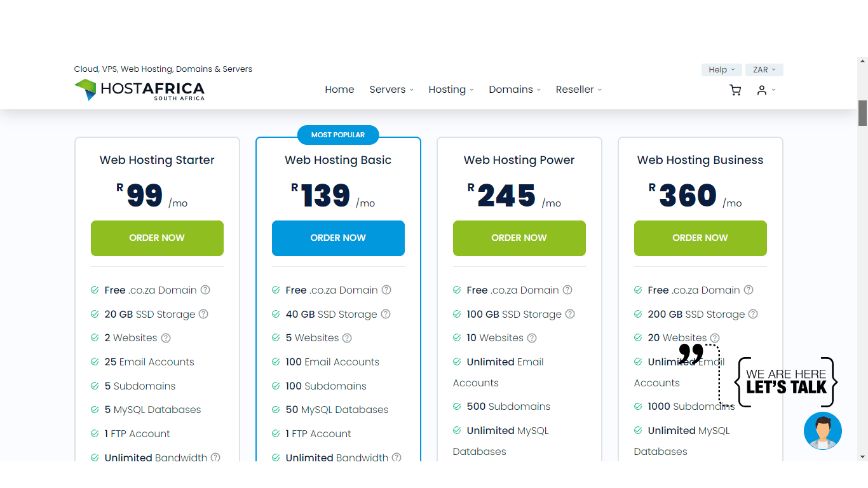Show help for Business 20 Websites
Screen dimensions: 868x488
[x=715, y=338]
